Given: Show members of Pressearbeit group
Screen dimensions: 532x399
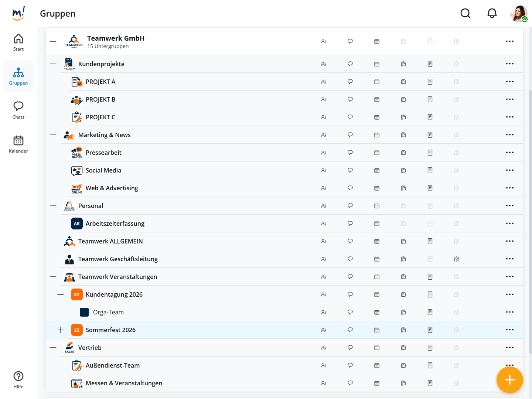Looking at the screenshot, I should coord(324,153).
